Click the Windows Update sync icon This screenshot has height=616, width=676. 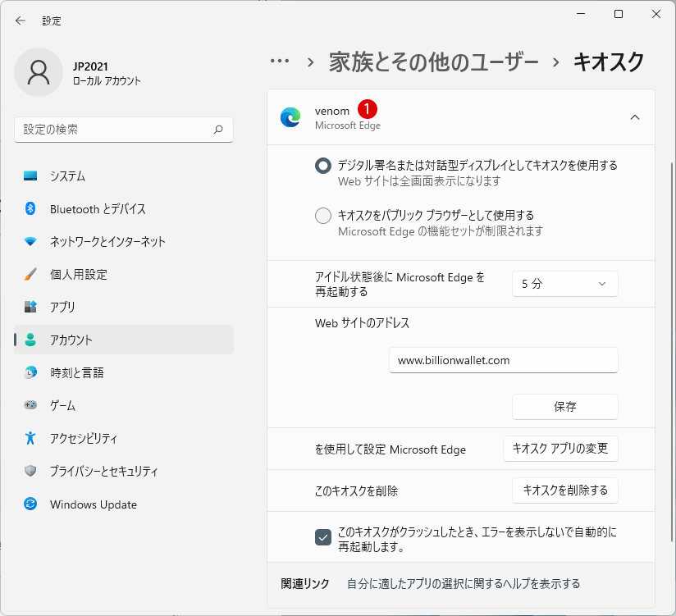click(30, 504)
